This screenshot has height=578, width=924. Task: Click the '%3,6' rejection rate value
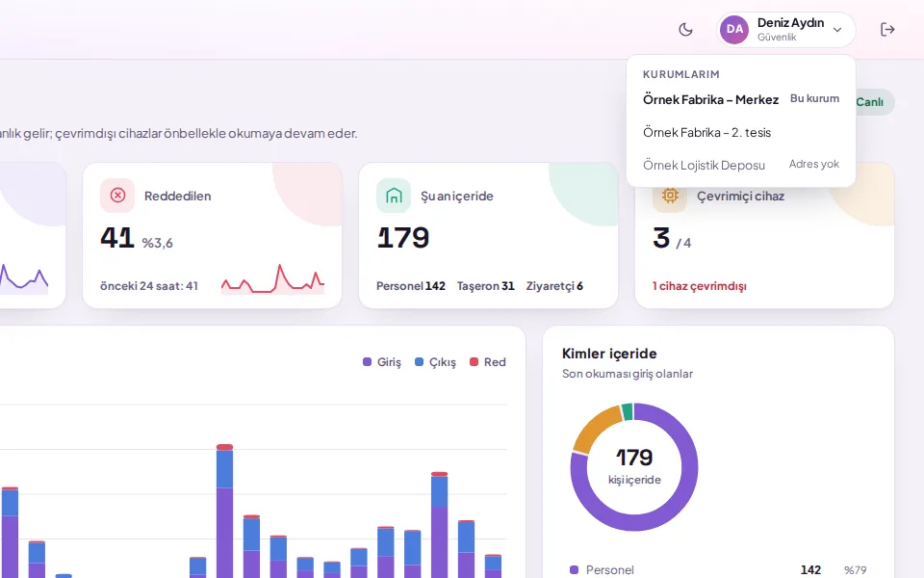(157, 243)
